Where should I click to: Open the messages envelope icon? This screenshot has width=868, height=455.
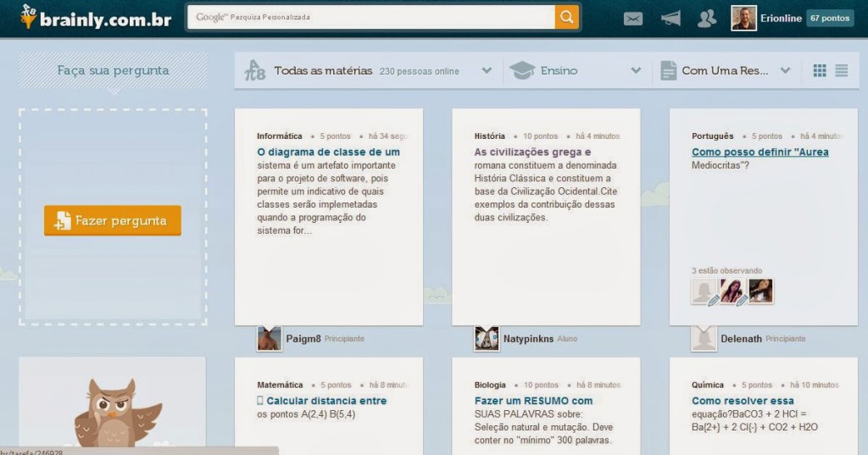[632, 19]
